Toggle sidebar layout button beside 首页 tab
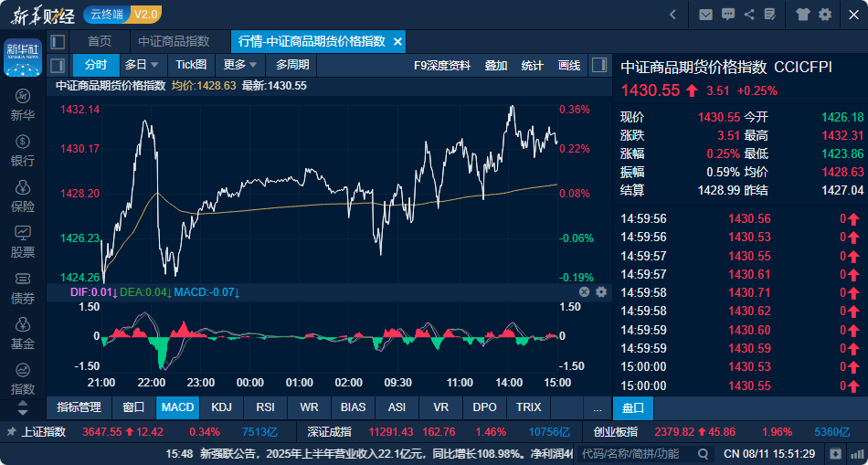The height and width of the screenshot is (465, 868). pos(58,41)
